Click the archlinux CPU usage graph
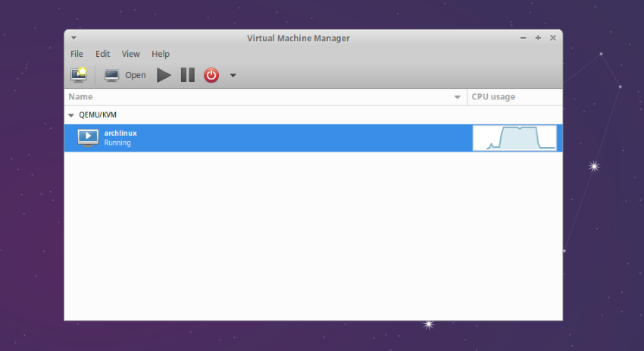Screen dimensions: 644x351 point(514,138)
